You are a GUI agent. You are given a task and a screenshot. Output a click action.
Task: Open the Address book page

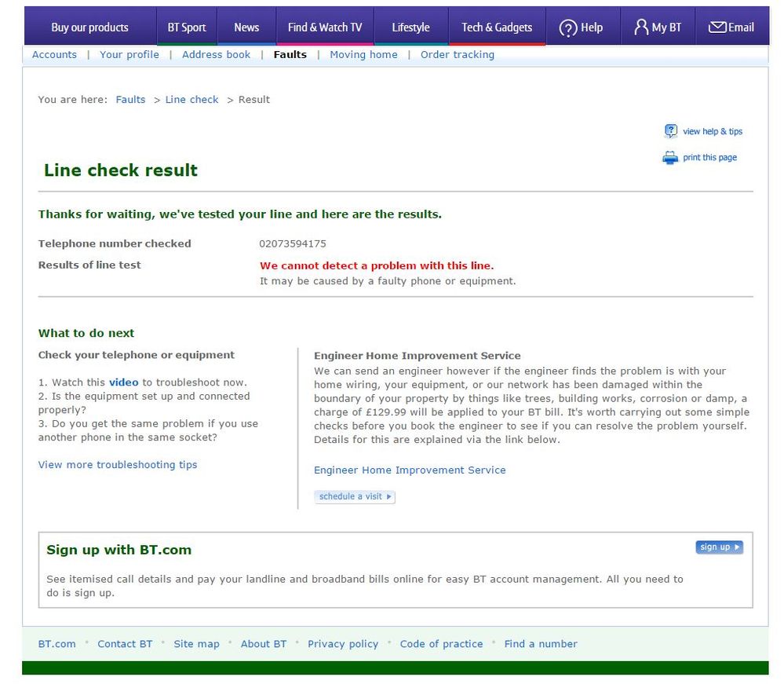[x=216, y=54]
